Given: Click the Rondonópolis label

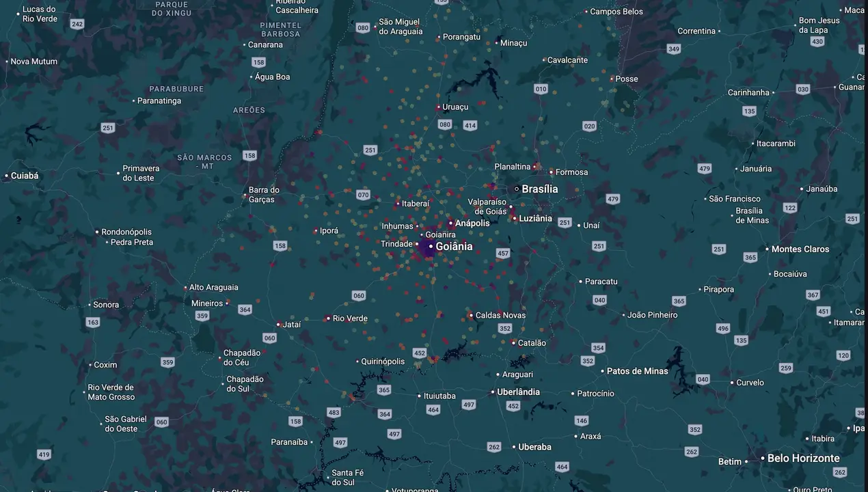Looking at the screenshot, I should point(126,232).
